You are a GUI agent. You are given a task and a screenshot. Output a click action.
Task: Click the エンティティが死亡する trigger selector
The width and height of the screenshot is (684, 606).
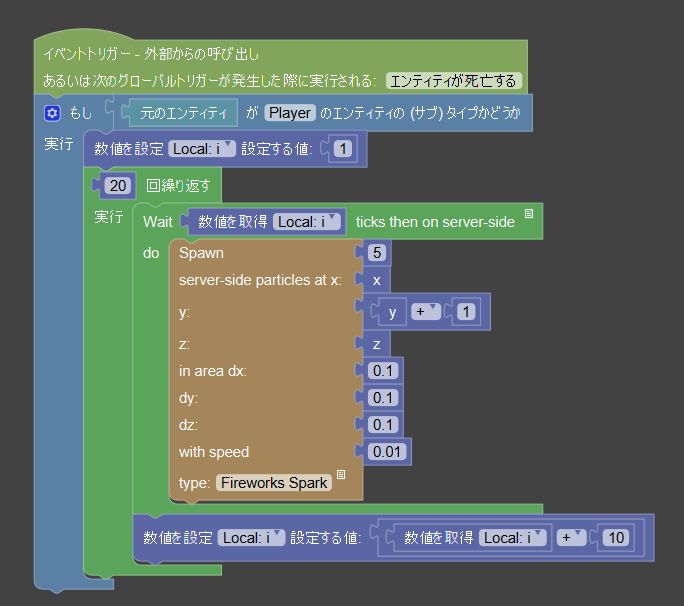coord(455,80)
